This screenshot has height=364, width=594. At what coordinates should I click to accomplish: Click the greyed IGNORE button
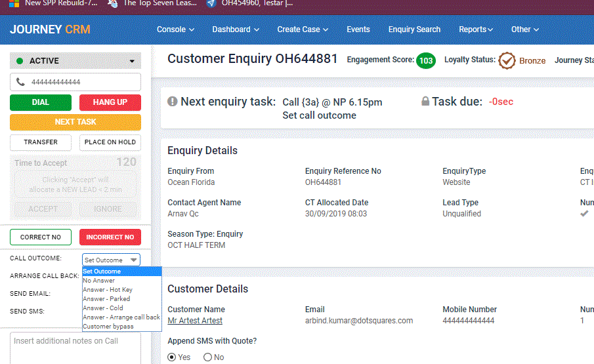(108, 209)
